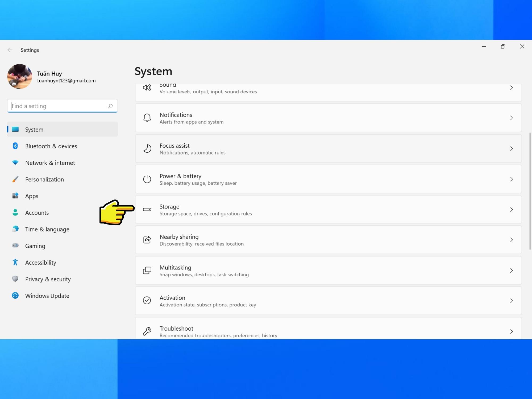Click the Power & battery icon
The height and width of the screenshot is (399, 532).
pos(147,179)
